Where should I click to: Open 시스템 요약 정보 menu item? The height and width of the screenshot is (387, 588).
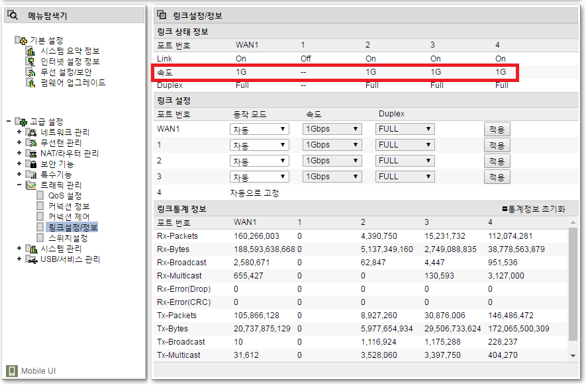70,51
